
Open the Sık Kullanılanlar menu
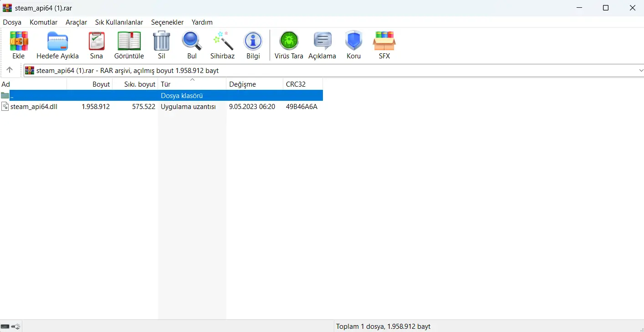pyautogui.click(x=119, y=22)
